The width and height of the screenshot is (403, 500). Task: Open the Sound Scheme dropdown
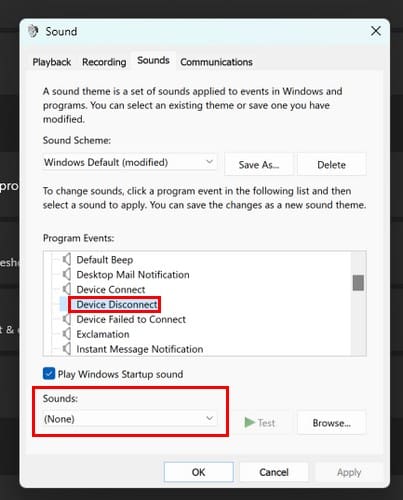(x=129, y=163)
